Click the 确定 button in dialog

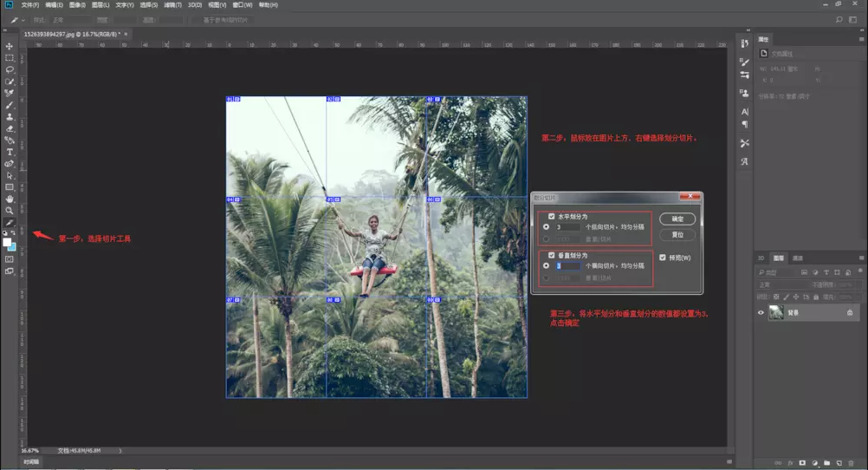tap(677, 219)
